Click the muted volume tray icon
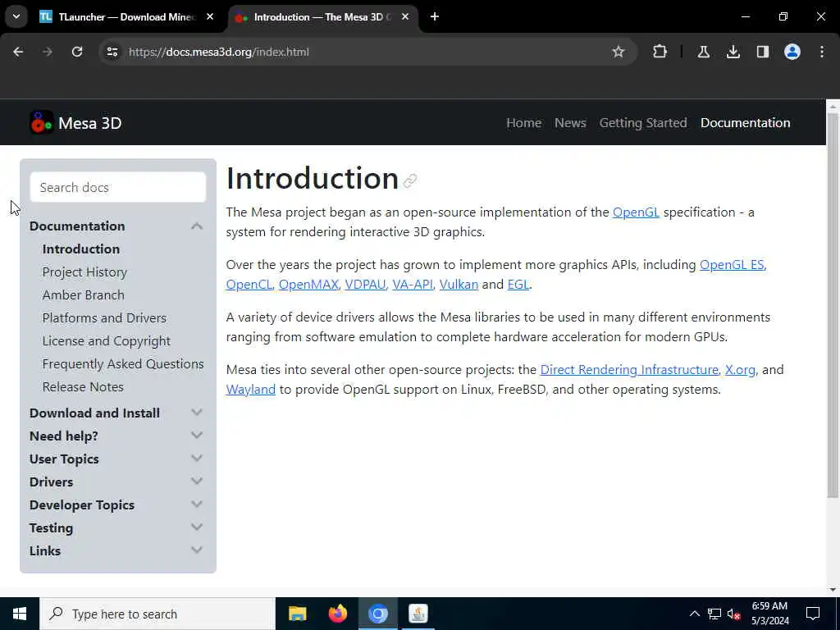Image resolution: width=840 pixels, height=630 pixels. (734, 614)
